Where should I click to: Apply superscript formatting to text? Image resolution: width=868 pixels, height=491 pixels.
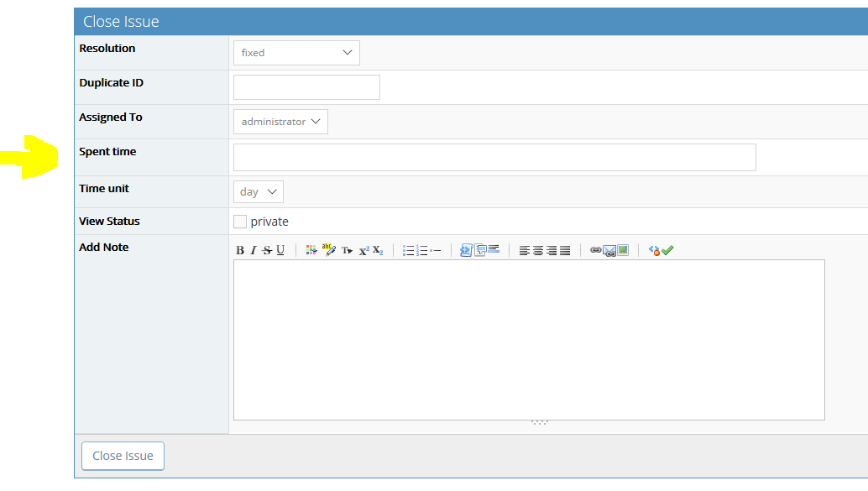[x=363, y=250]
